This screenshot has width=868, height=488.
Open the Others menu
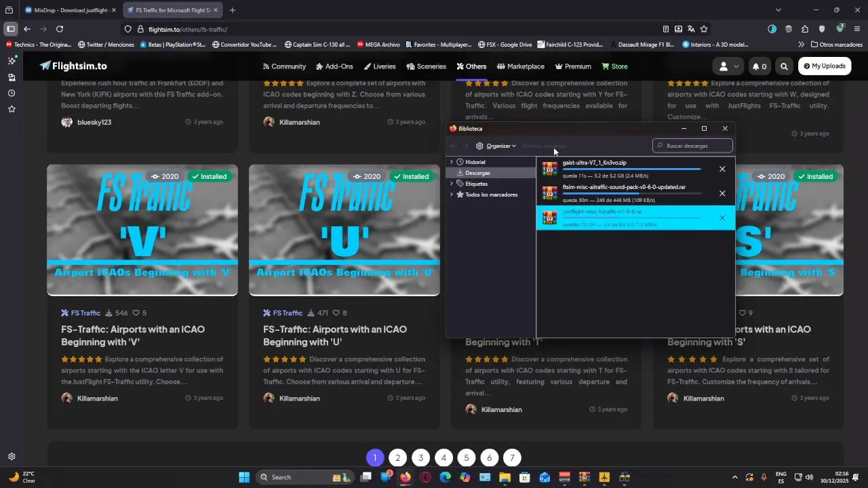point(471,66)
